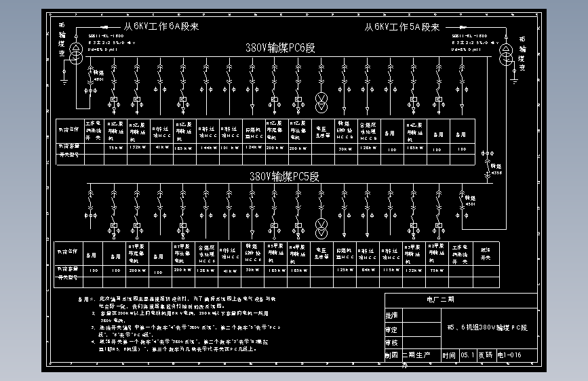This screenshot has height=381, width=588.
Task: Select the '380V输煤PC6段' bus title
Action: (280, 48)
